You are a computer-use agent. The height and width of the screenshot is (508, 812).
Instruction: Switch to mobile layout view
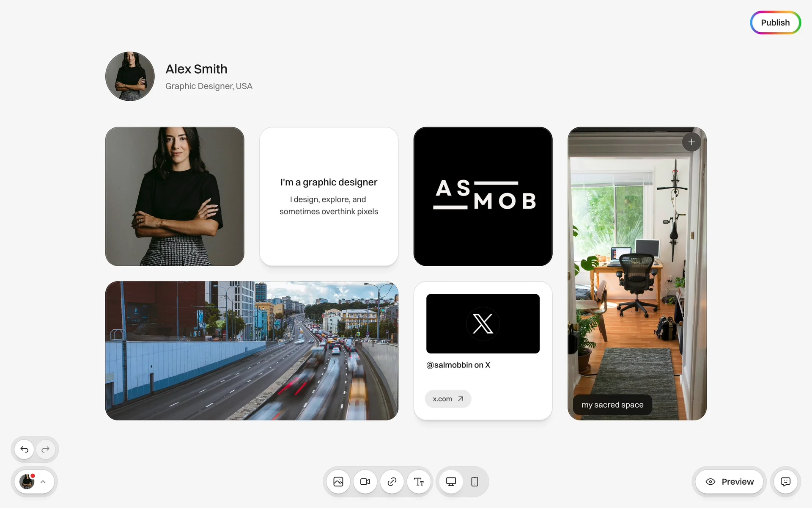475,482
